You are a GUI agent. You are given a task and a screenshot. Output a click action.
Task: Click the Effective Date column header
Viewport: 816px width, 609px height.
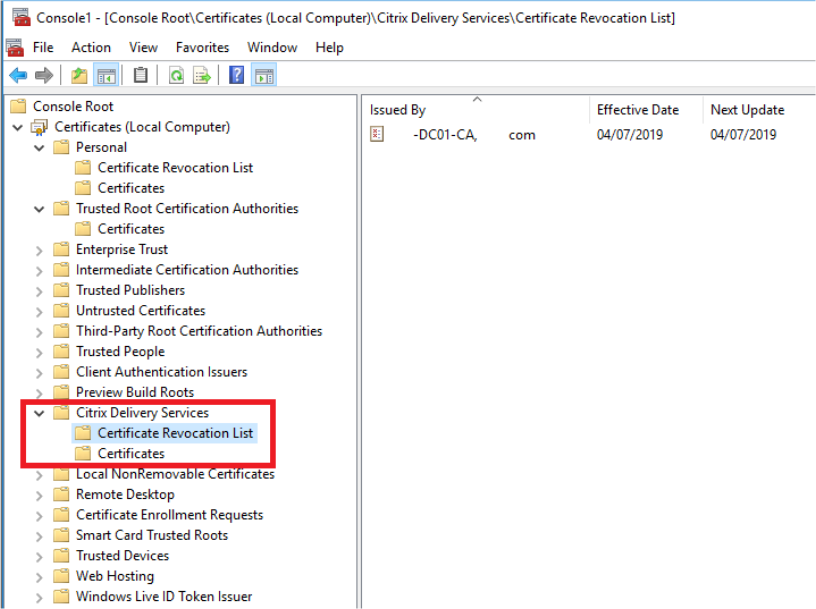click(640, 109)
